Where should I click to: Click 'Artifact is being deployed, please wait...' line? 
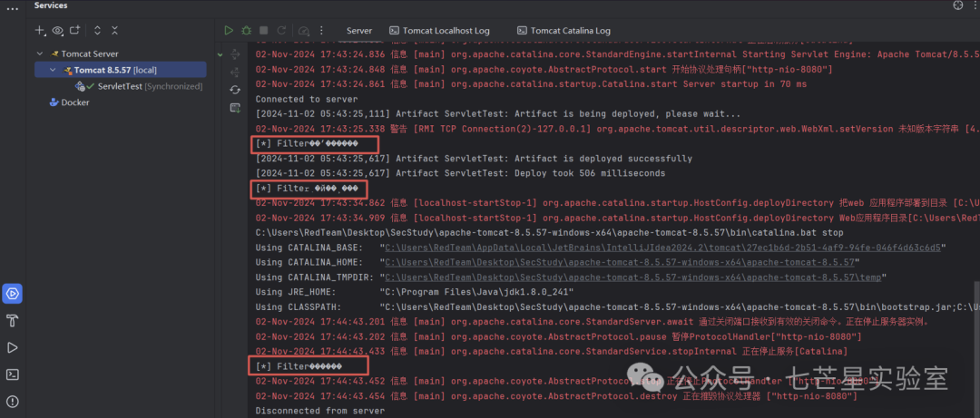[498, 114]
